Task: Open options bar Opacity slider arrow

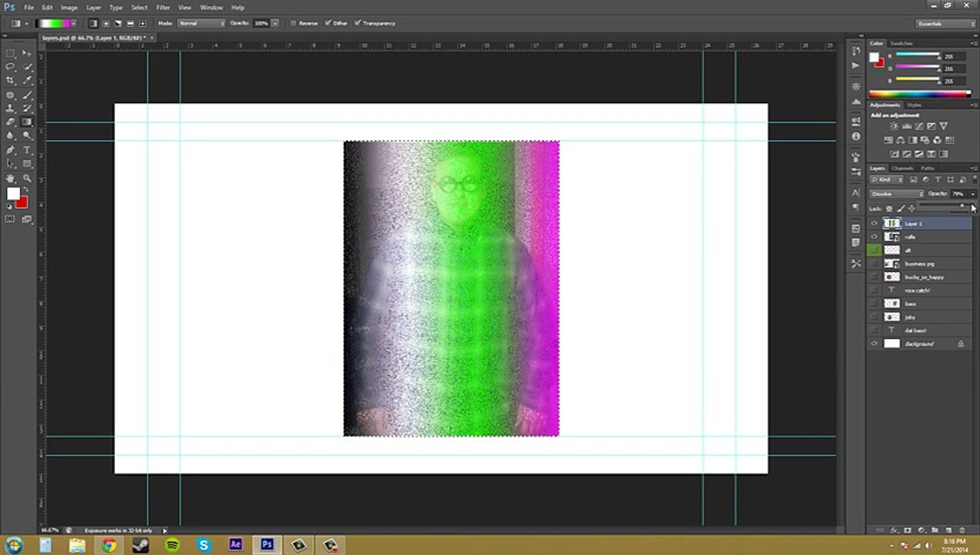Action: (x=275, y=23)
